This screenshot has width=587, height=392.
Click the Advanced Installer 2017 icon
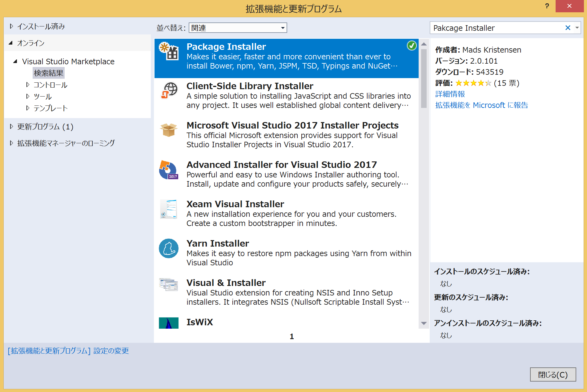(x=169, y=169)
